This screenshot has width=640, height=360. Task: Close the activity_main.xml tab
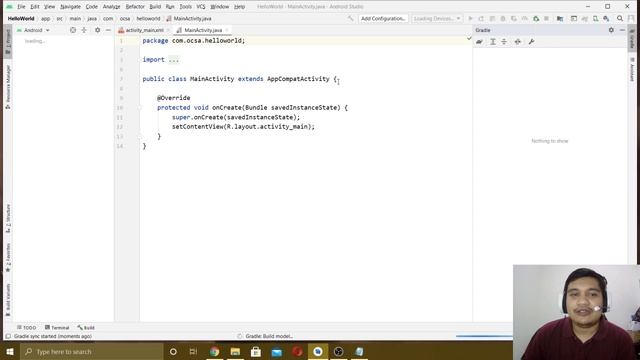click(168, 30)
